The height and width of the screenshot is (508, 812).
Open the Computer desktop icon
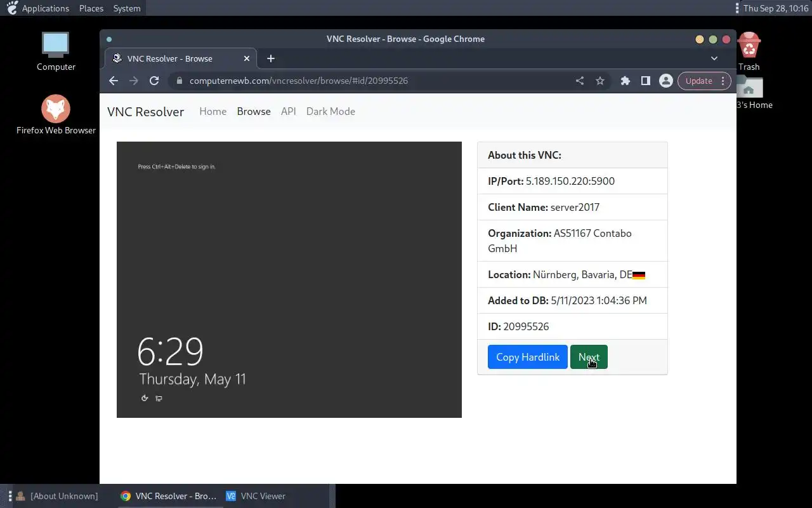pos(56,51)
